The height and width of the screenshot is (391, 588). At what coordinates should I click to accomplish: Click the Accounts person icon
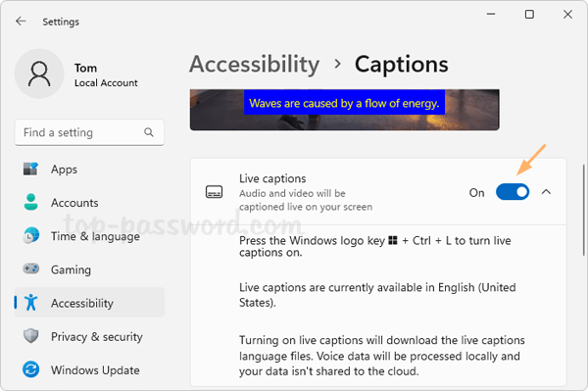point(30,203)
